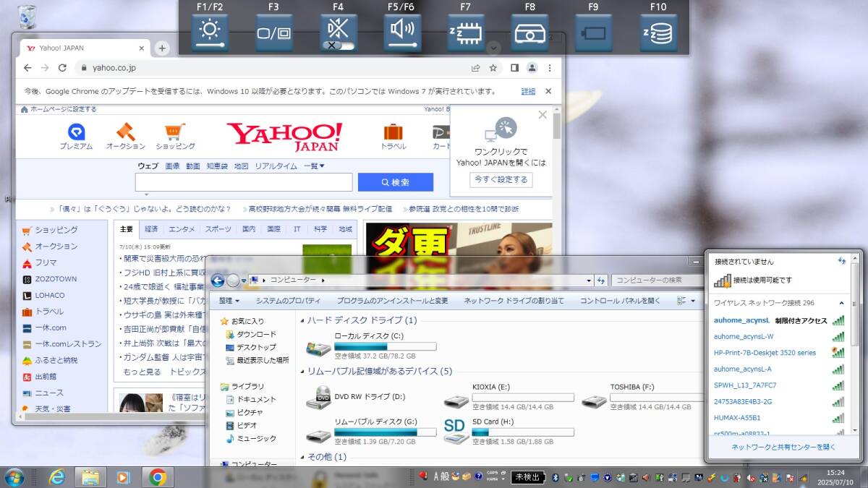Collapse the ワイヤレス ネットワーク接続 296 section
Image resolution: width=868 pixels, height=488 pixels.
pyautogui.click(x=841, y=303)
